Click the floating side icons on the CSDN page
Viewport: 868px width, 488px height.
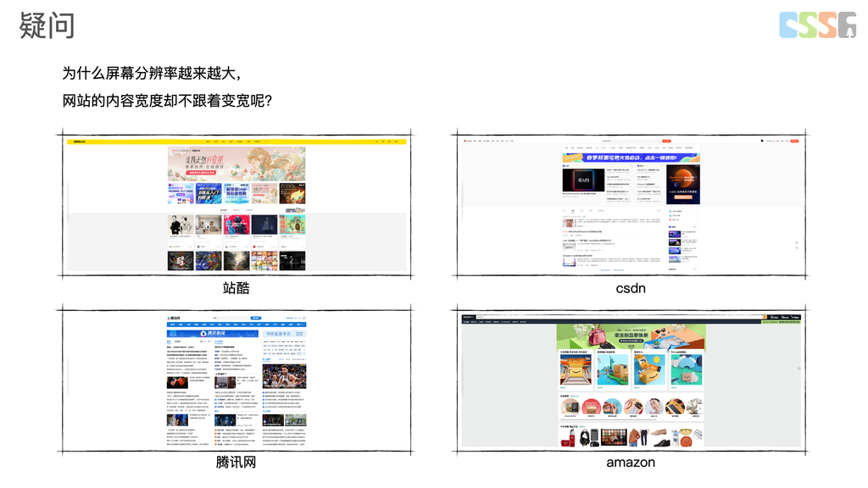[795, 246]
